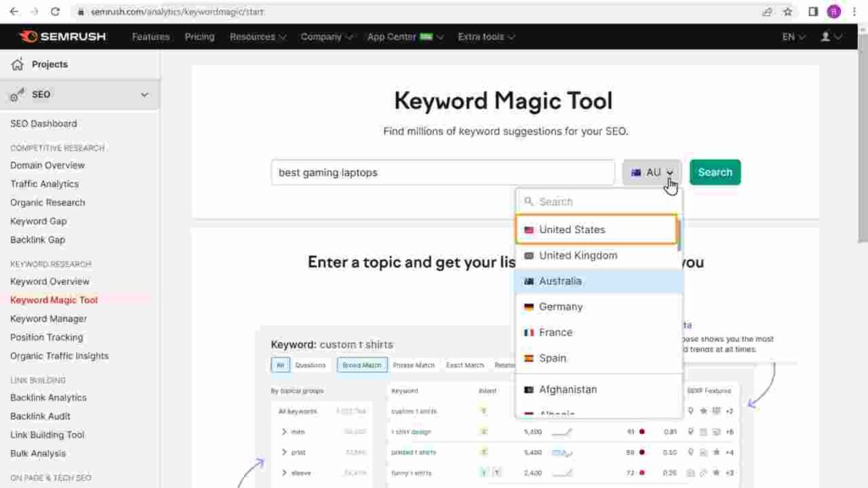Viewport: 868px width, 488px height.
Task: Click the Questions tab in preview
Action: click(310, 365)
